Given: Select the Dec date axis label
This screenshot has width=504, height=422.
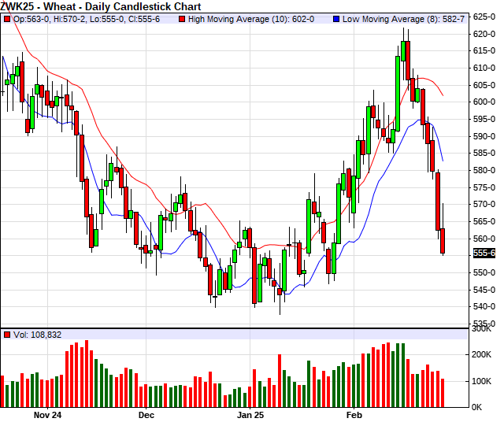Looking at the screenshot, I should coord(146,413).
